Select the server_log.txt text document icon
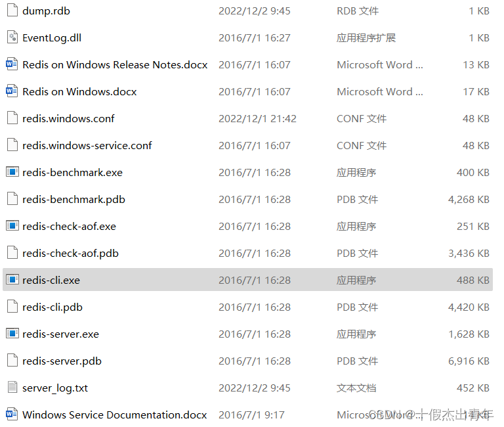The height and width of the screenshot is (427, 504). pyautogui.click(x=12, y=388)
